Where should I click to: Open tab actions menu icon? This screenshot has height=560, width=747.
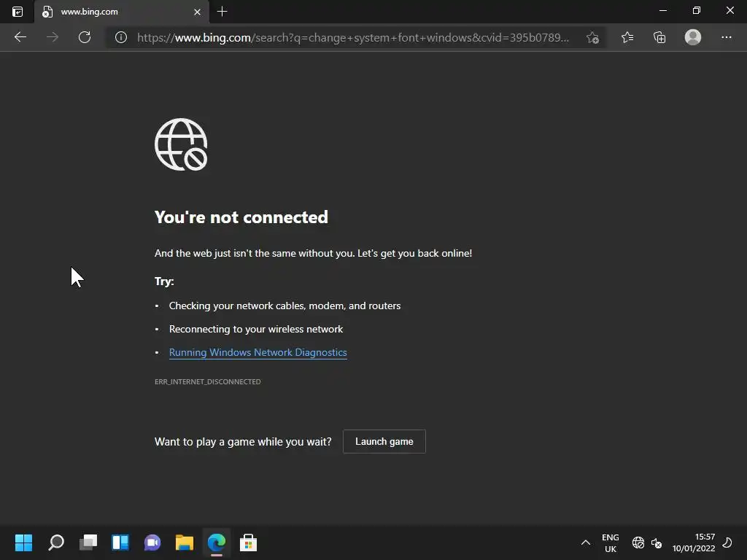point(18,12)
